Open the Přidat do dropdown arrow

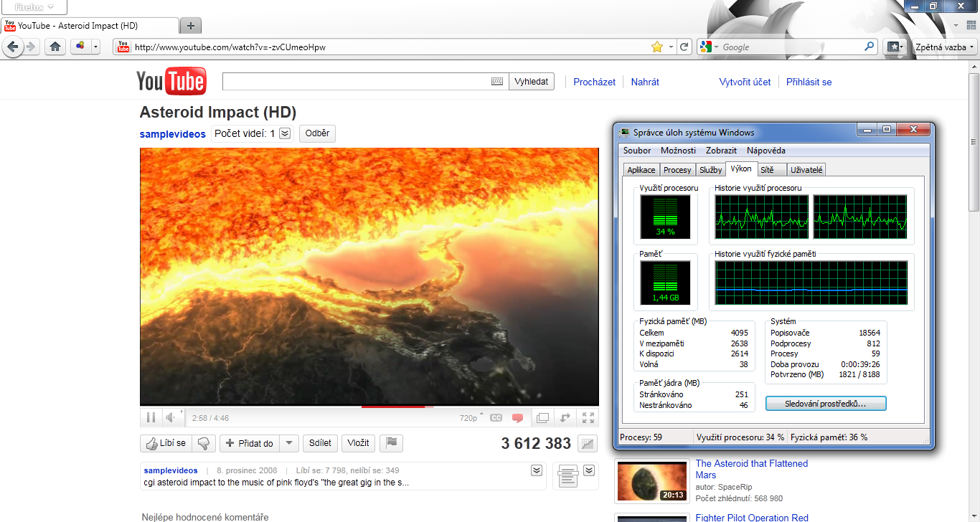[x=289, y=443]
